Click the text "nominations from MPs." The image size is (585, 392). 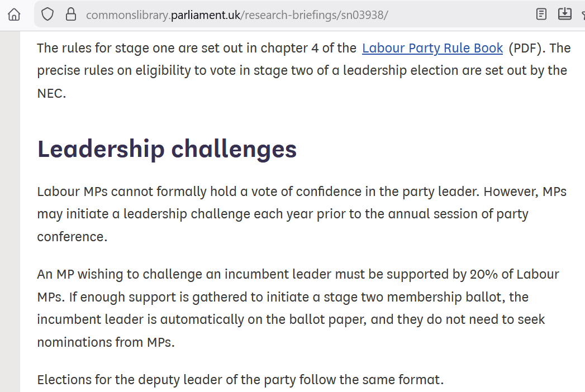pyautogui.click(x=106, y=342)
